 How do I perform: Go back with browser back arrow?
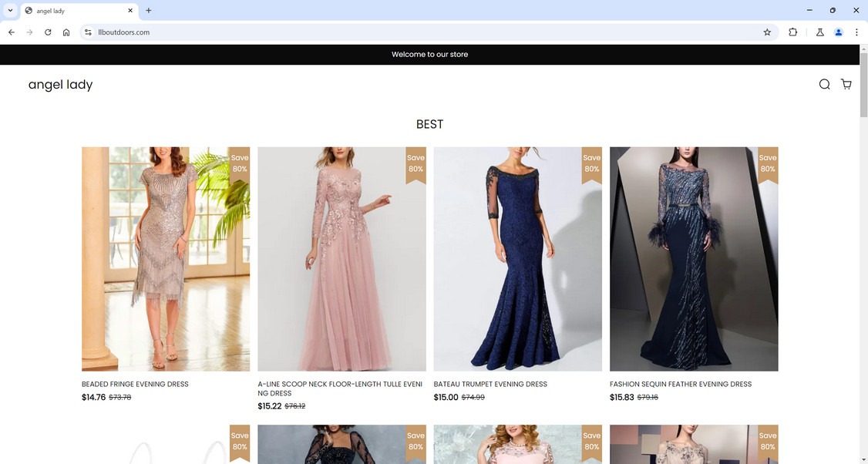[x=12, y=32]
